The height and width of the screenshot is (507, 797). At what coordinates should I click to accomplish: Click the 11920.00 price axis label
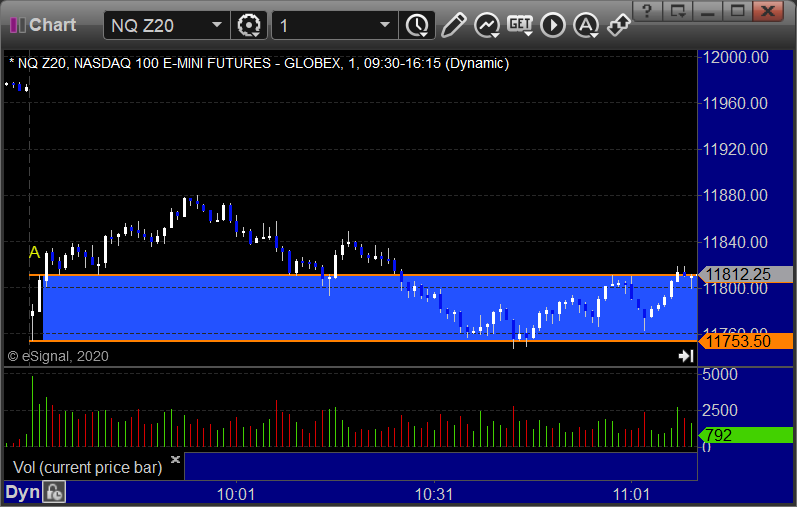coord(735,150)
